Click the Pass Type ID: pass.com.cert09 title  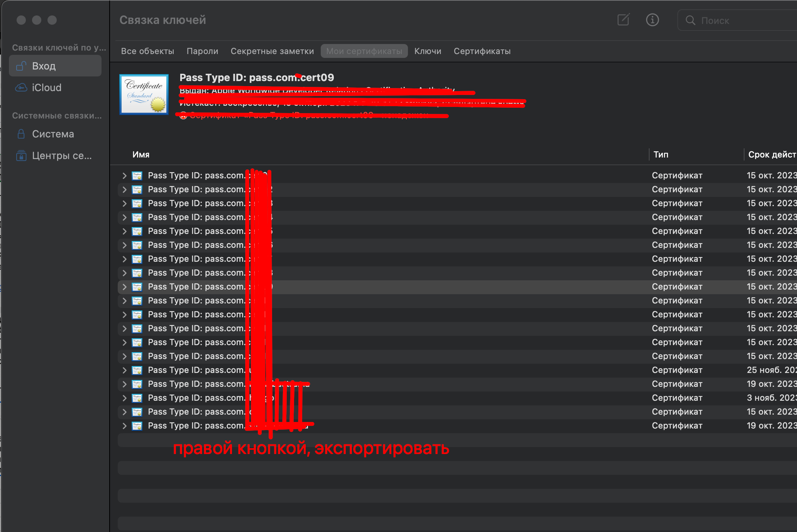point(257,78)
